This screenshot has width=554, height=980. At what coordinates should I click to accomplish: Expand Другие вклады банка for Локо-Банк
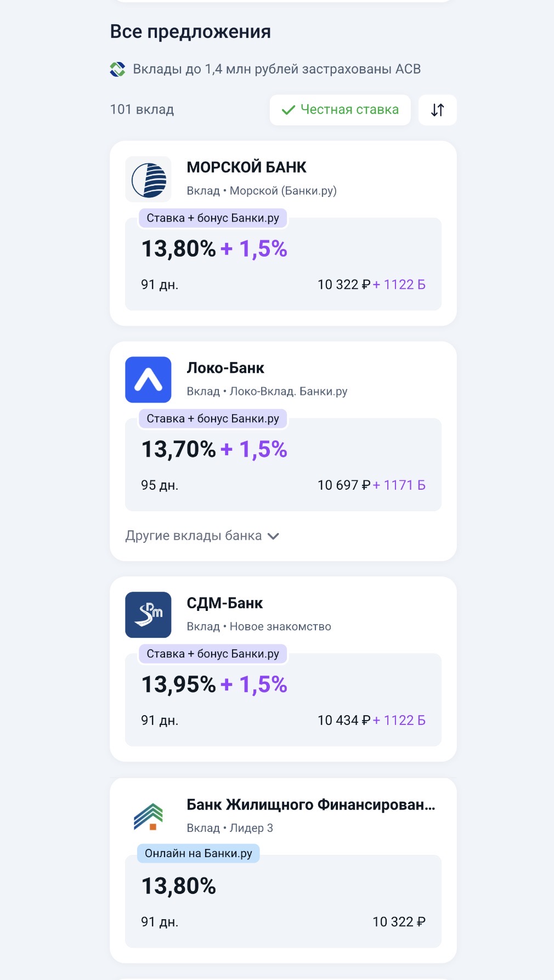194,536
